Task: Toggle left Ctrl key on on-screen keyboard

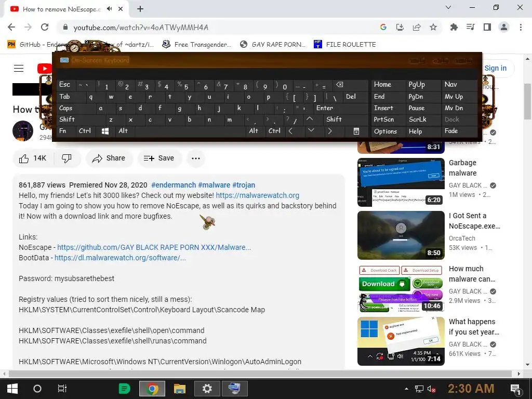Action: (85, 131)
